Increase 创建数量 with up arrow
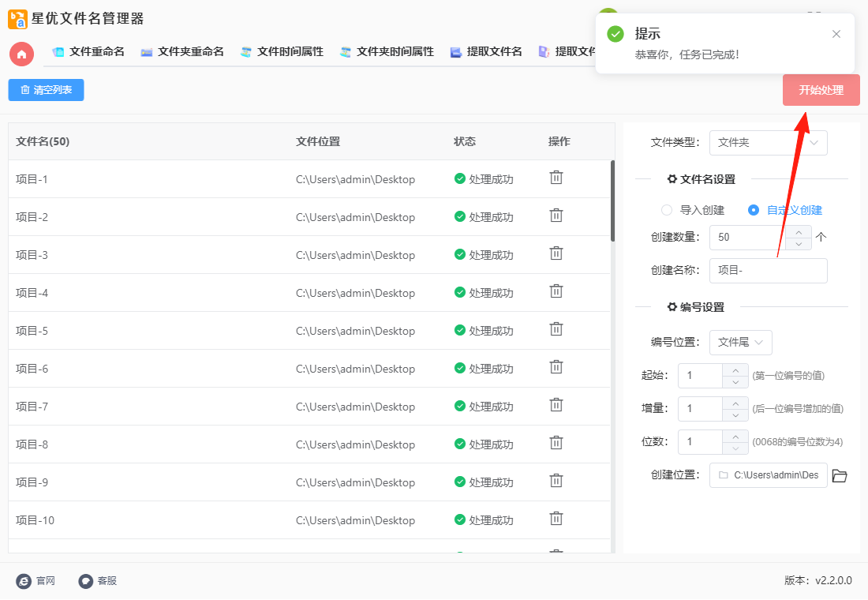 click(x=799, y=231)
